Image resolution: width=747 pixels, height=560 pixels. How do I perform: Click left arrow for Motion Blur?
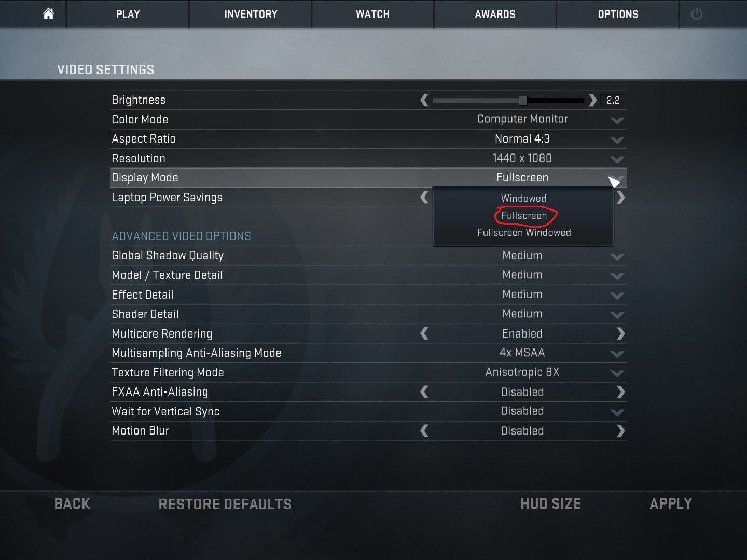[x=424, y=431]
